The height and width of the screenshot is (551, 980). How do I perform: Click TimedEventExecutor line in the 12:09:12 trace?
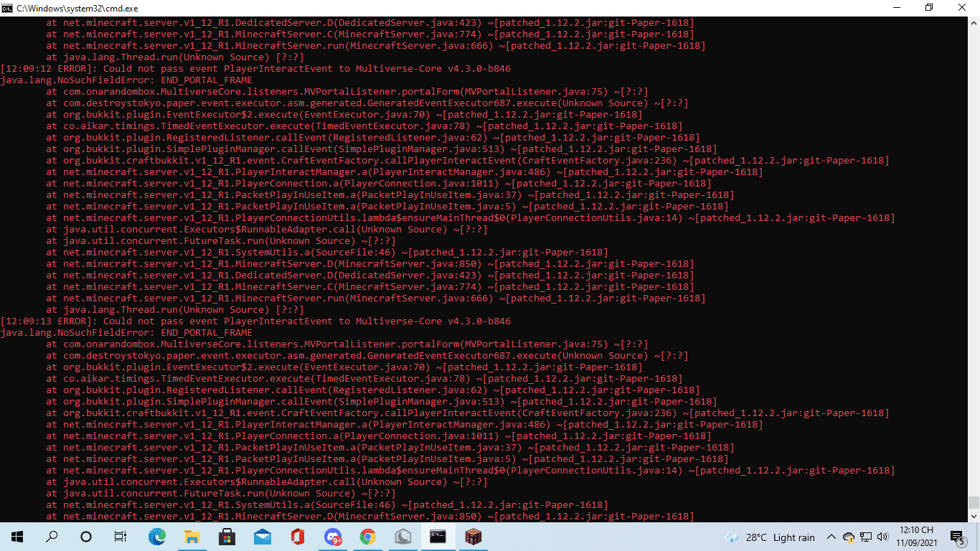coord(364,126)
